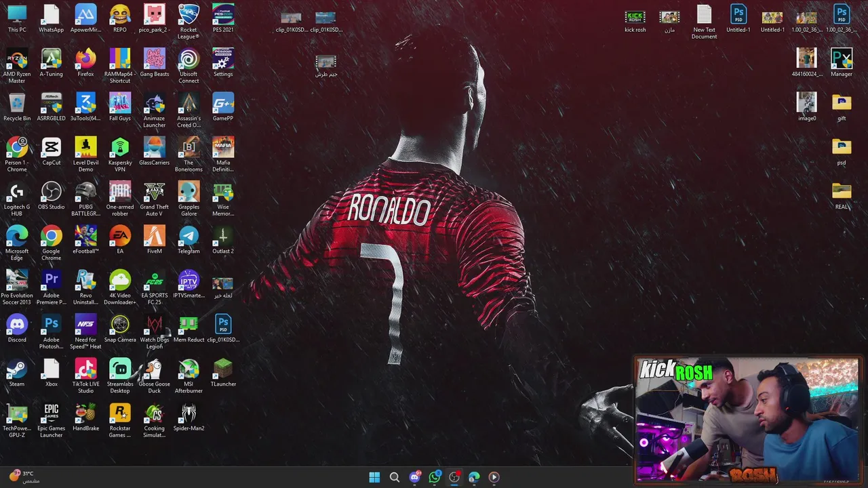The height and width of the screenshot is (488, 868).
Task: Open the media player taskbar icon
Action: (x=494, y=477)
